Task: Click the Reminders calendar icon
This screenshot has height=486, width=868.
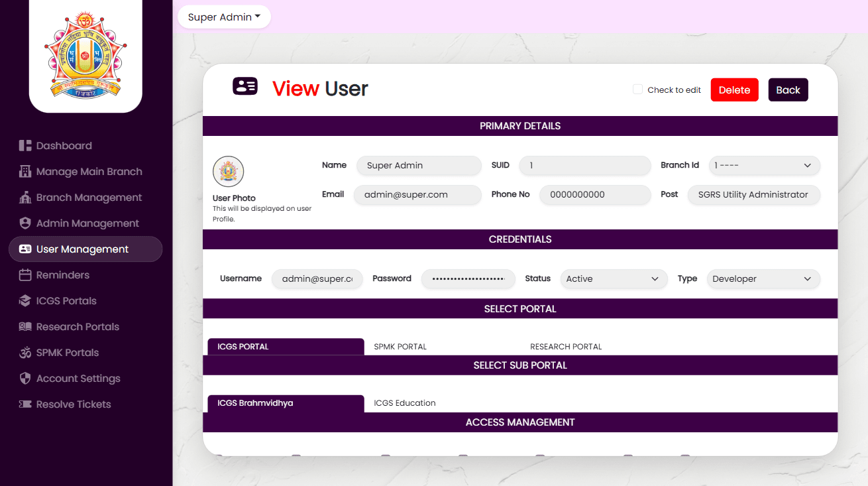Action: pos(25,275)
